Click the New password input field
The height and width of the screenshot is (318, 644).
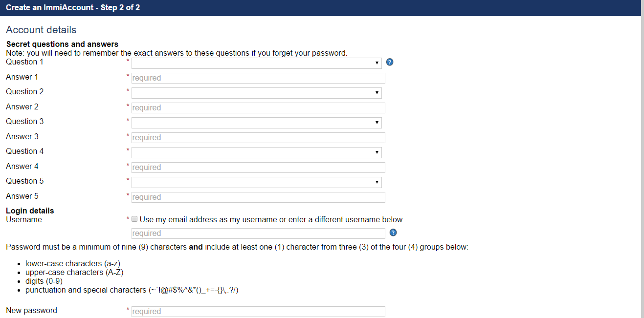point(258,311)
